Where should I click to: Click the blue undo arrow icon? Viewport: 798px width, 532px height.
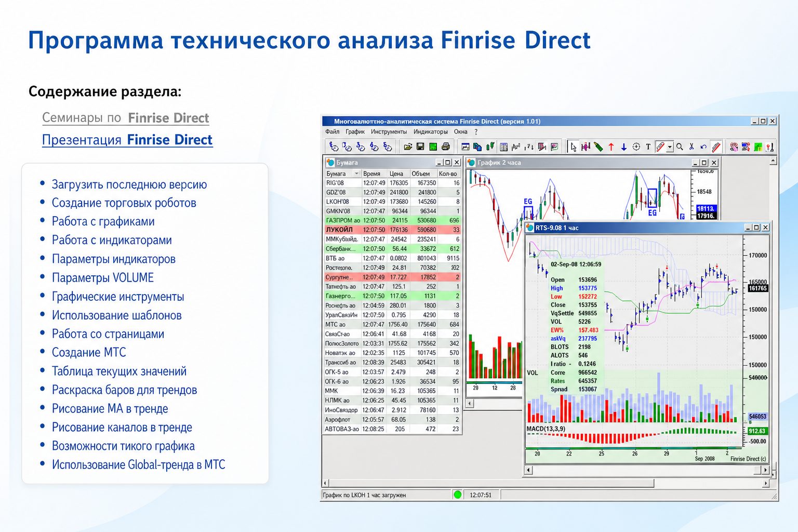[703, 147]
